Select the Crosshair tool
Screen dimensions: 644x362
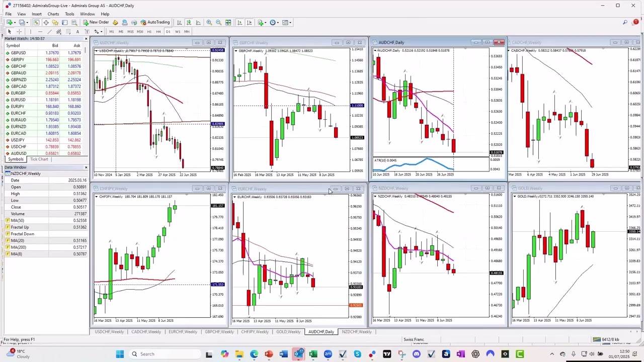pos(19,32)
